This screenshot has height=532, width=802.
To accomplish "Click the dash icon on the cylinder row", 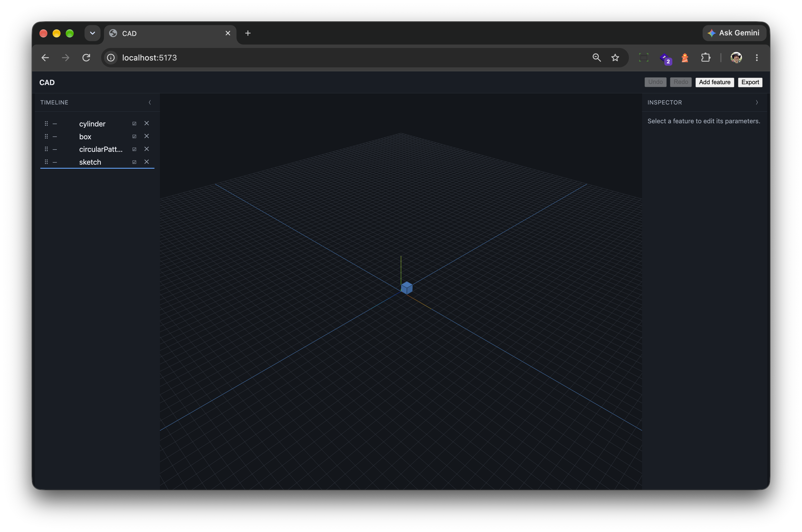I will point(55,124).
